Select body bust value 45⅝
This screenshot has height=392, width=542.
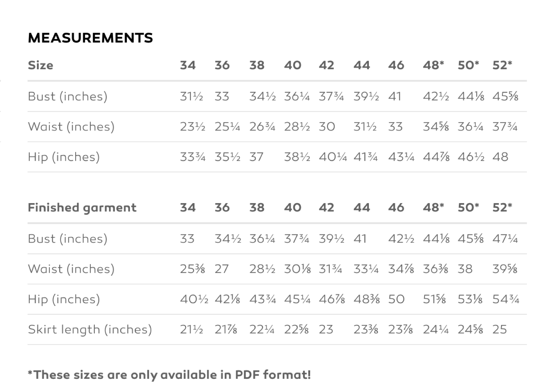click(505, 96)
